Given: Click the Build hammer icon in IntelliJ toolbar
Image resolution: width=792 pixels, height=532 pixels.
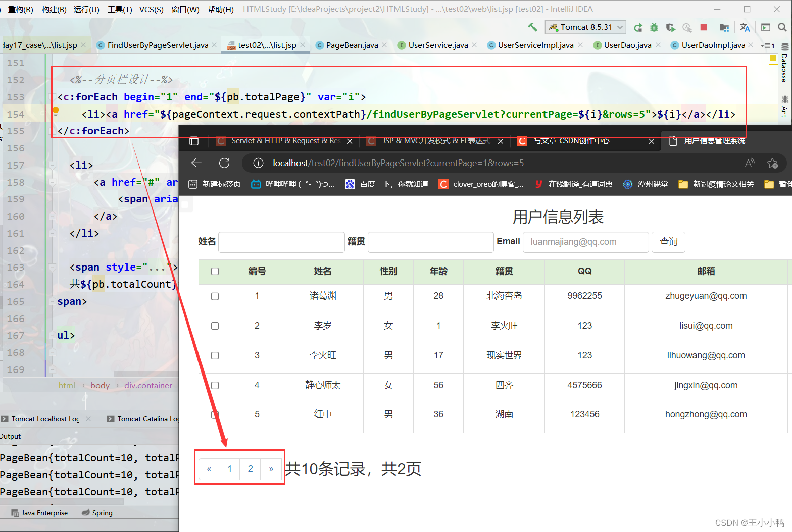Looking at the screenshot, I should click(x=532, y=27).
